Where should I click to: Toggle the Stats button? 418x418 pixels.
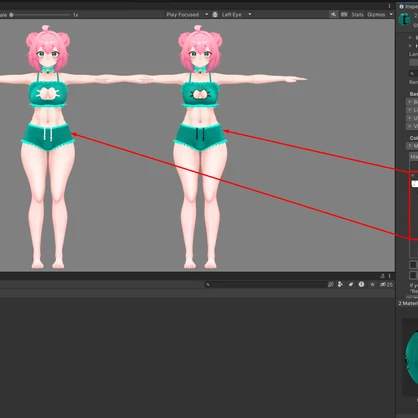point(357,15)
